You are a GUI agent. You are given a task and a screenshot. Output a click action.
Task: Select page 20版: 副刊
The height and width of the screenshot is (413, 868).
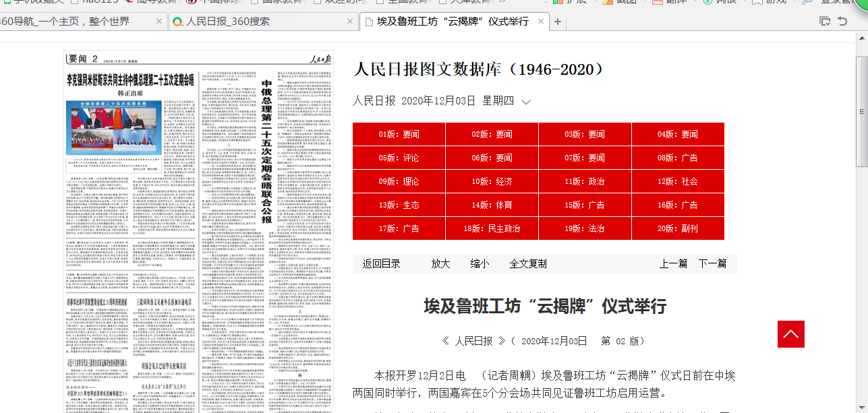tap(678, 229)
